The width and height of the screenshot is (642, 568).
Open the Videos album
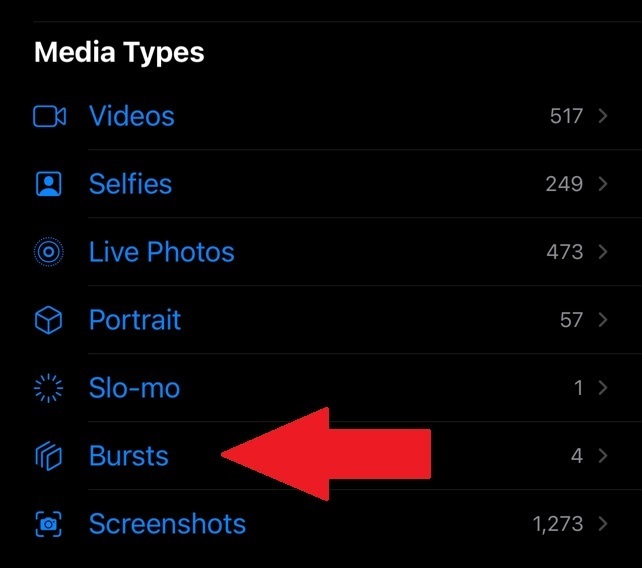point(132,116)
